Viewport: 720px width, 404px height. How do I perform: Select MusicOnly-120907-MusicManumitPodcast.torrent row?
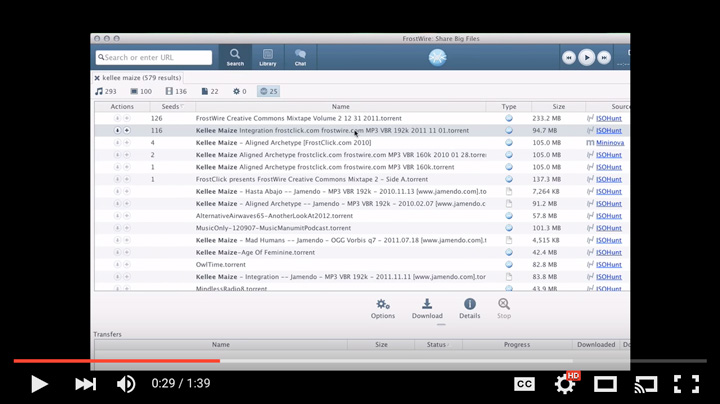[362, 228]
